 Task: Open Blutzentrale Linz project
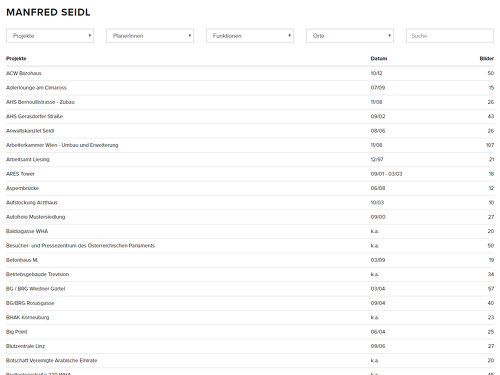25,346
